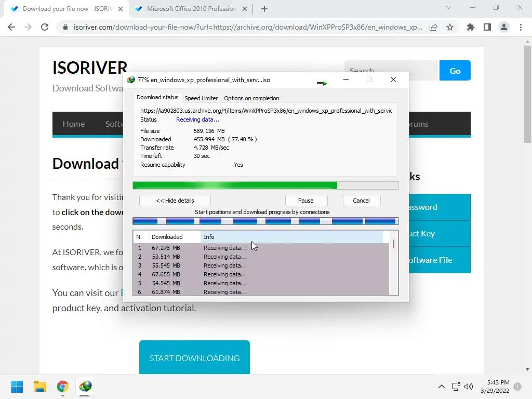Open Chrome from the taskbar
Viewport: 532px width, 399px height.
[x=62, y=387]
